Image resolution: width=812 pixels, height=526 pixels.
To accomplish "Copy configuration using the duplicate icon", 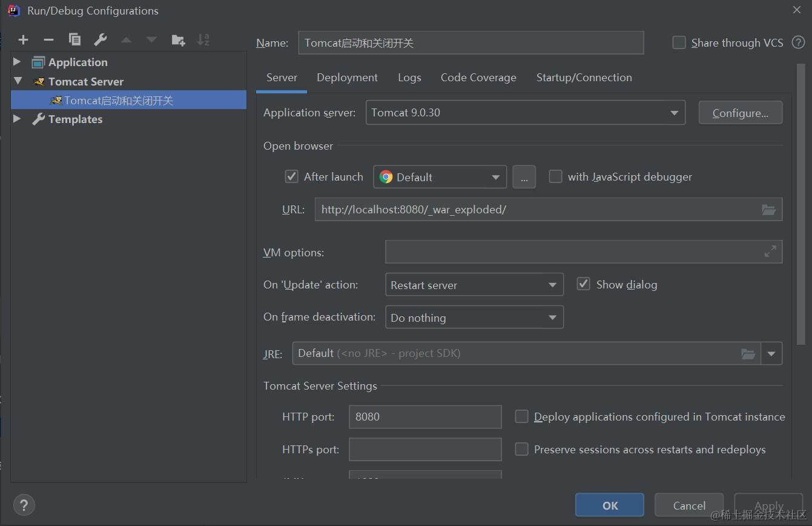I will coord(74,39).
